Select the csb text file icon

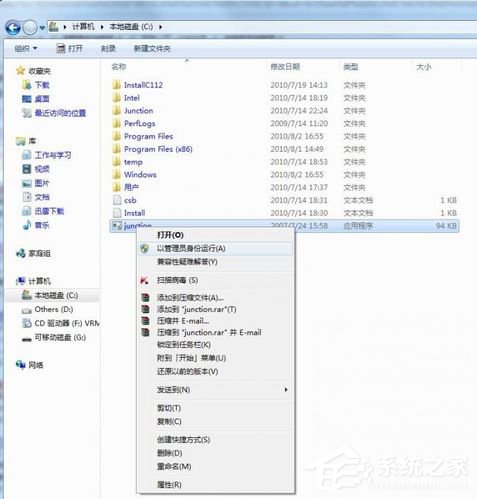tap(117, 200)
